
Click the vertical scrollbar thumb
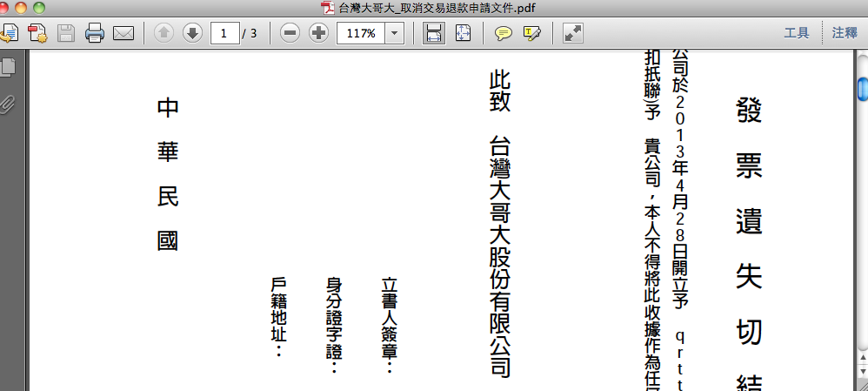(x=863, y=90)
